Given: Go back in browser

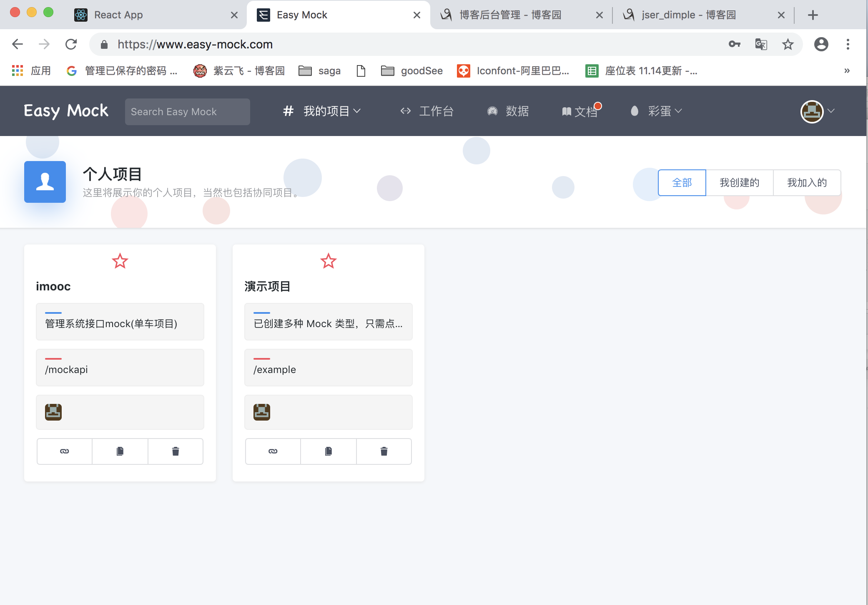Looking at the screenshot, I should (18, 44).
